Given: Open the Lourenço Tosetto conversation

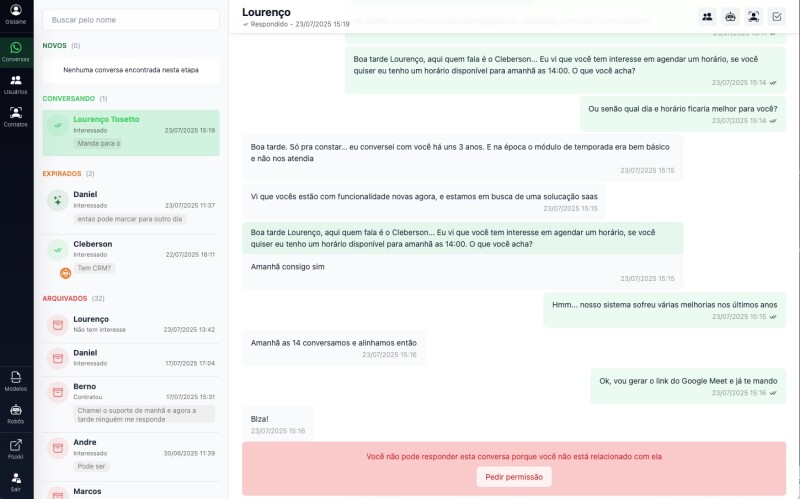Looking at the screenshot, I should tap(131, 131).
